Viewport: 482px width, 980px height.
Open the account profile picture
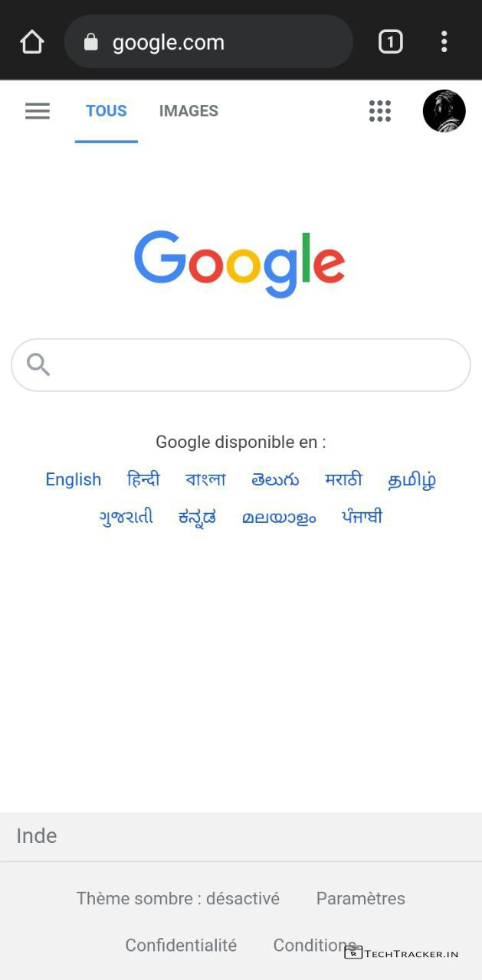click(444, 111)
